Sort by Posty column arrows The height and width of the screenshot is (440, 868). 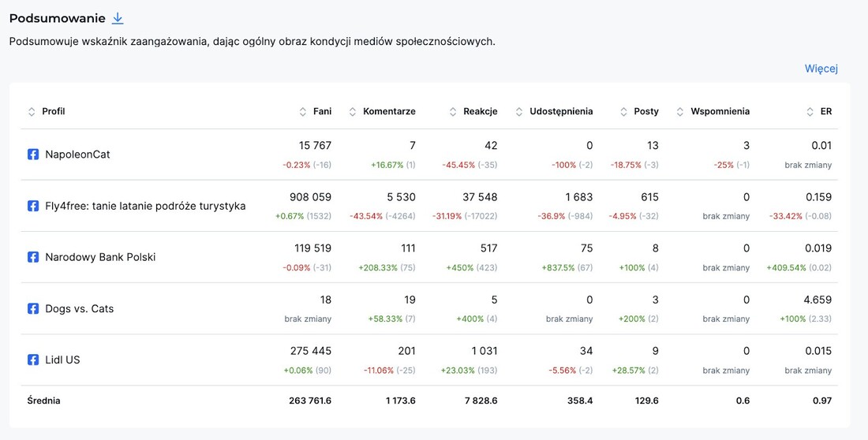624,112
